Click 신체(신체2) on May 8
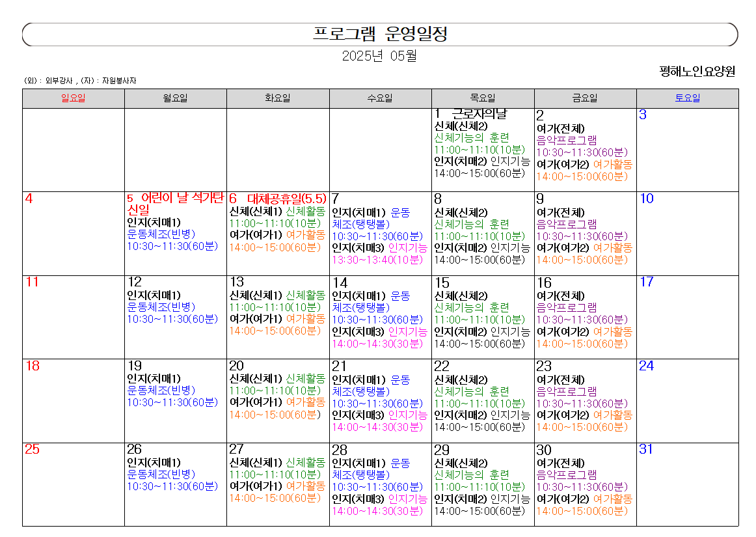The image size is (756, 537). [461, 213]
